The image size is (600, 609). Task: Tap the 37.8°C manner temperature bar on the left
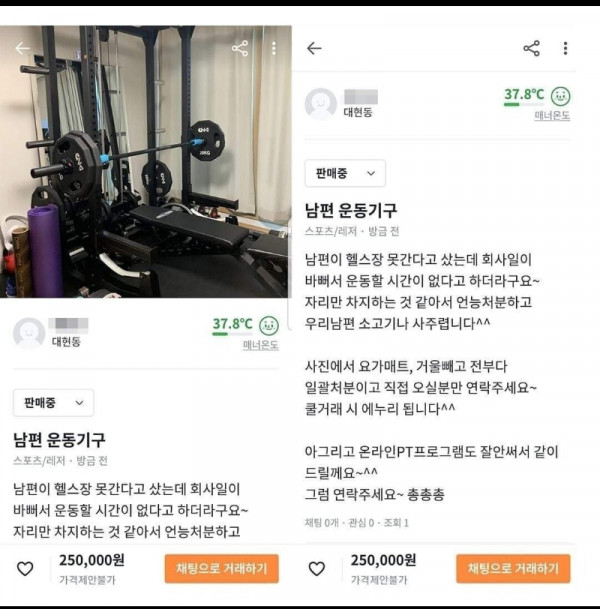point(232,326)
